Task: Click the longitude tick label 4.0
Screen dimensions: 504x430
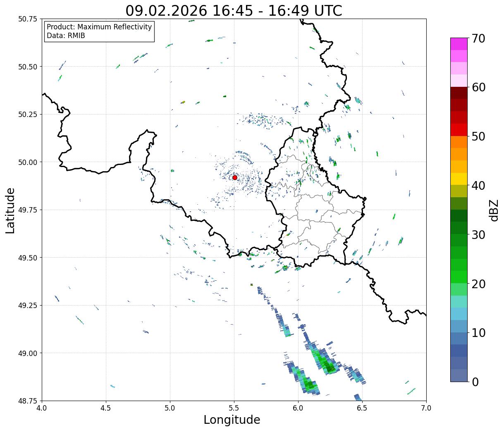Action: (x=42, y=408)
